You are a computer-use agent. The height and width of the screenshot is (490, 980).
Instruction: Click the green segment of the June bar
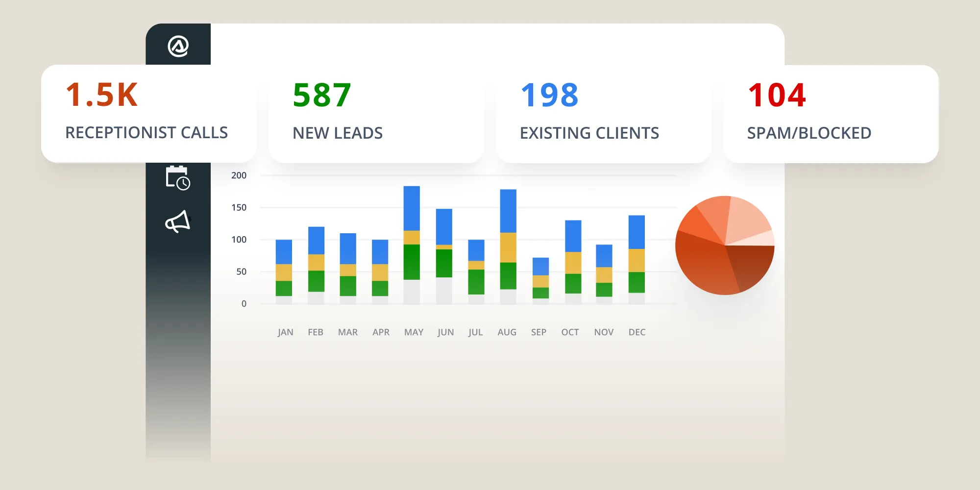(x=445, y=265)
